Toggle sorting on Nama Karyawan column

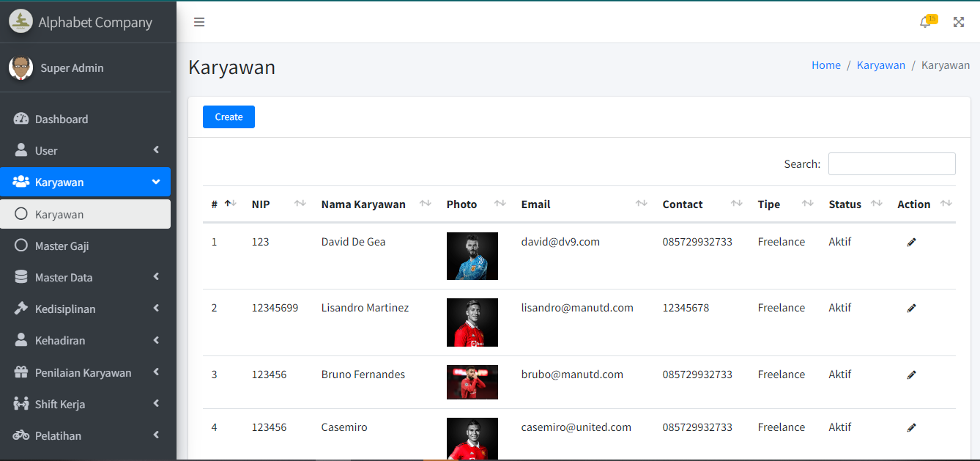[x=425, y=204]
